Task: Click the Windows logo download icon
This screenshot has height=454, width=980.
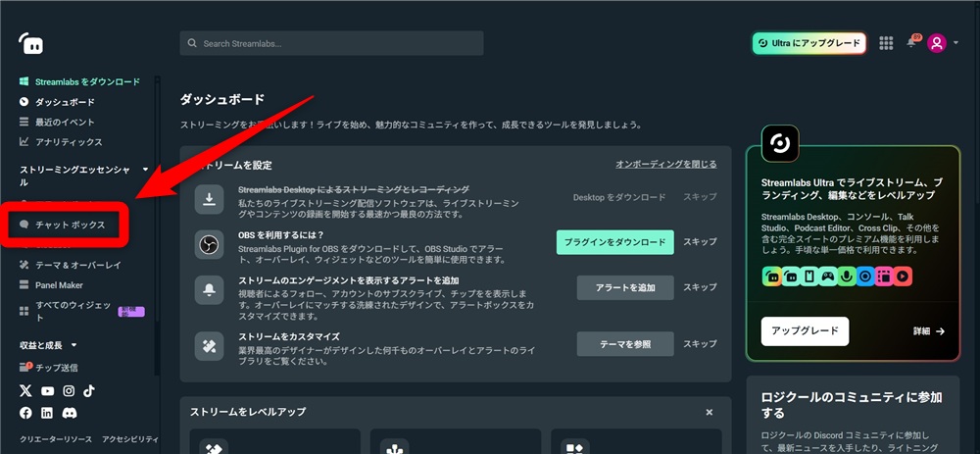Action: (24, 82)
